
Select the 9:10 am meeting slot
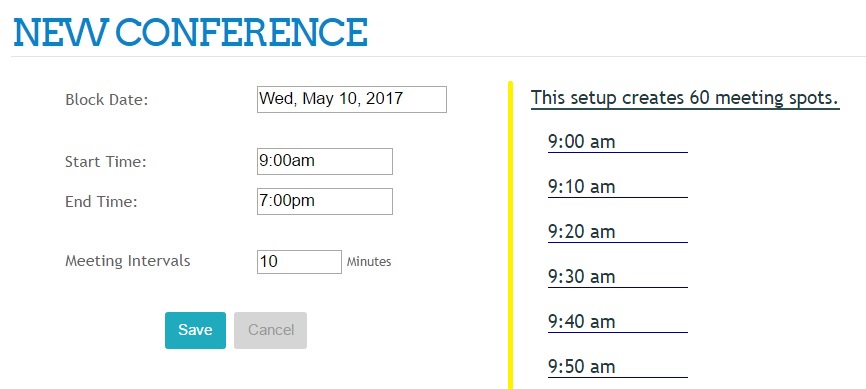tap(617, 187)
